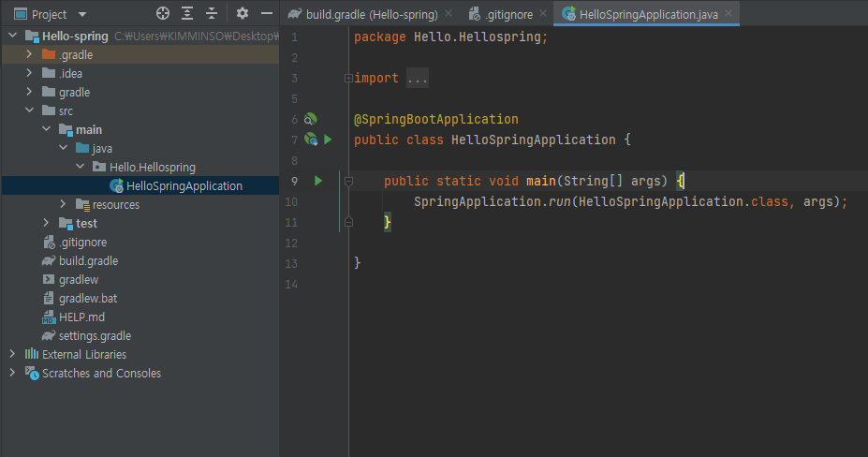Select gradlew.bat in project tree
The image size is (868, 457).
pyautogui.click(x=88, y=299)
